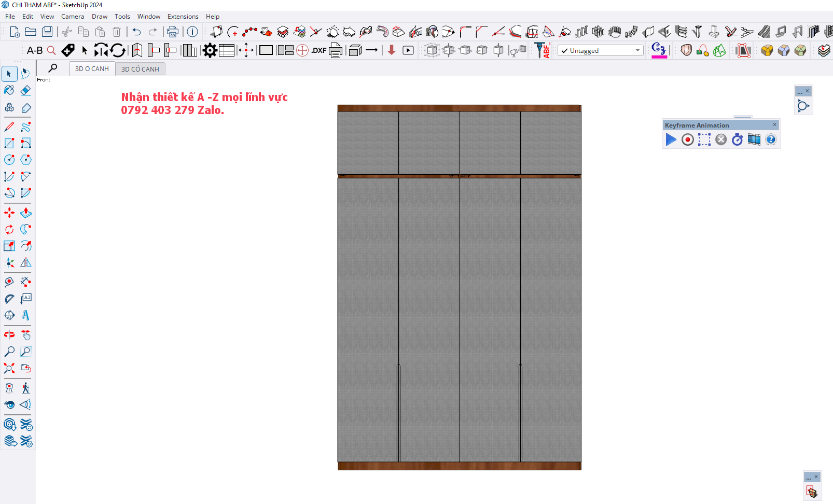
Task: Play the Keyframe Animation
Action: click(x=671, y=139)
